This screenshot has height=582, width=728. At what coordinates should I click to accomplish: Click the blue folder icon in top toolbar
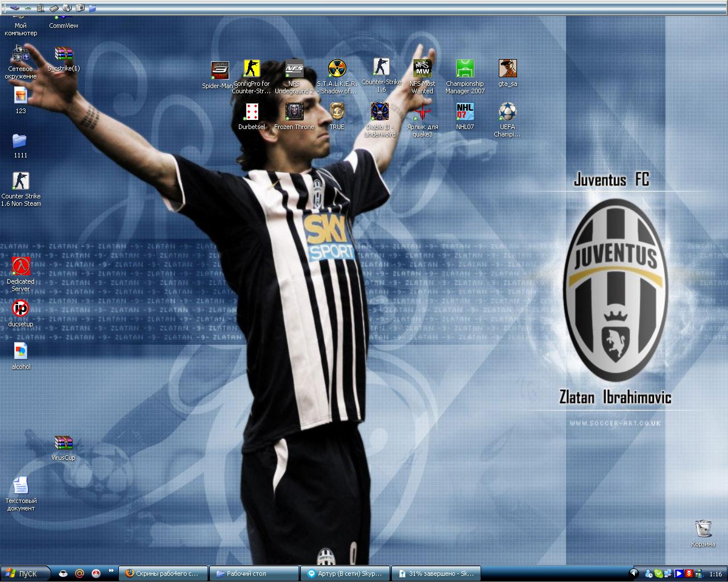(x=93, y=8)
